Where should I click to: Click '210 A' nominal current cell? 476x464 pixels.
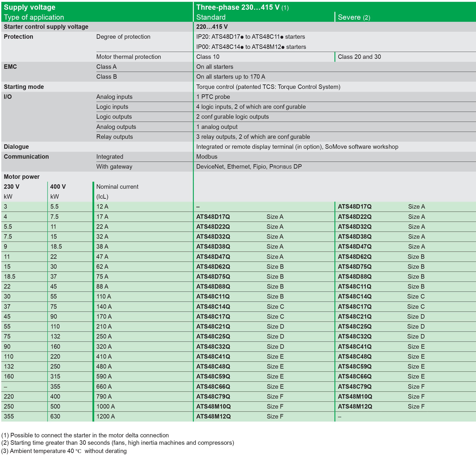(x=104, y=326)
